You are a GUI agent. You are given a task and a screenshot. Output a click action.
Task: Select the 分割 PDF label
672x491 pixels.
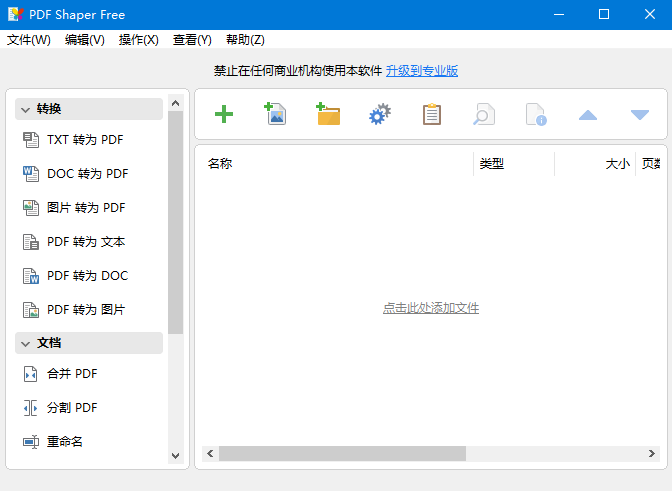[x=72, y=407]
